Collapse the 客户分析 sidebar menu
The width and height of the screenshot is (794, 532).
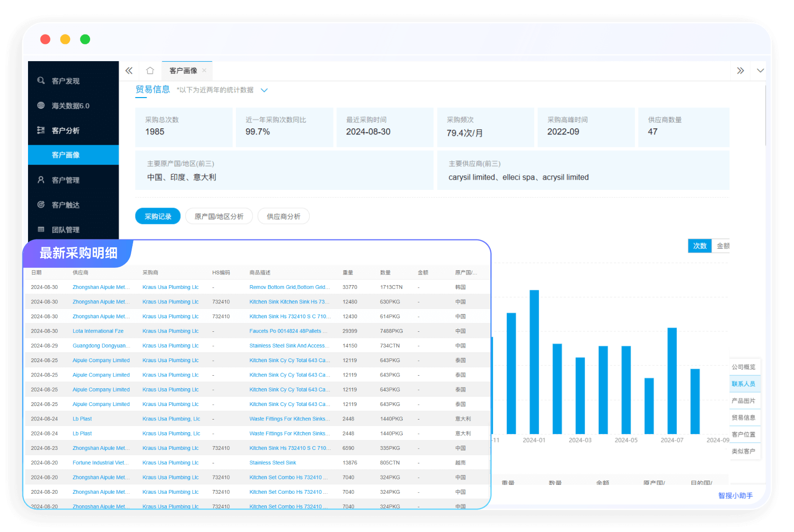point(65,130)
